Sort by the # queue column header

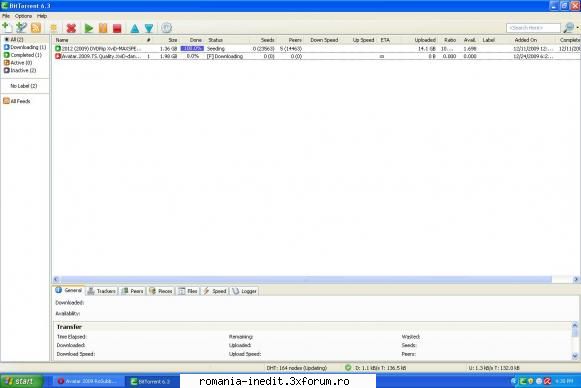149,40
